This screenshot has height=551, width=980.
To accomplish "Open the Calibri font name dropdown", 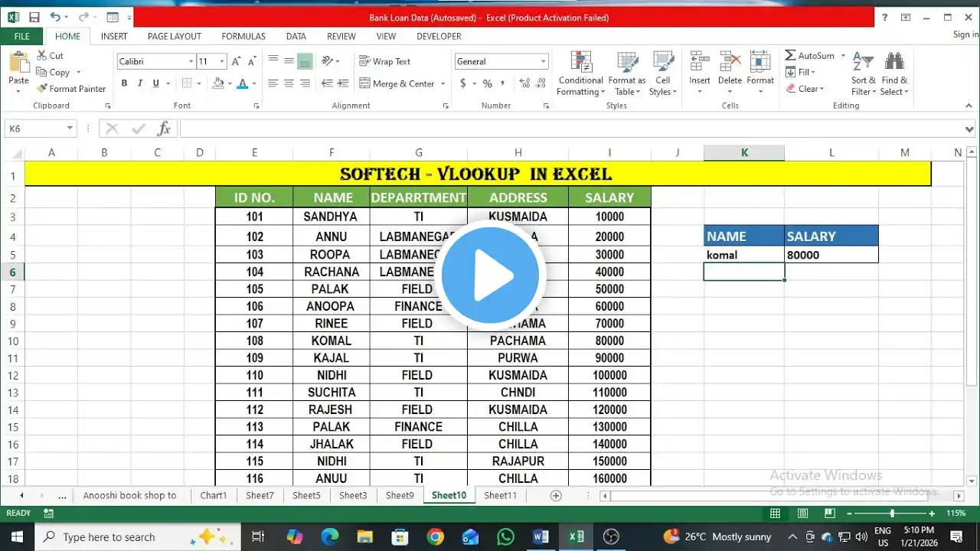I will click(191, 61).
